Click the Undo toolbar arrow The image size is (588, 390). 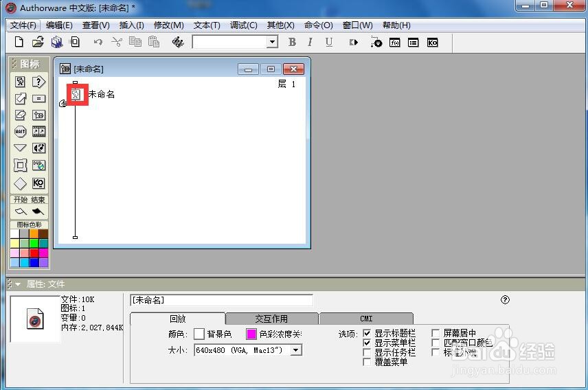tap(98, 42)
